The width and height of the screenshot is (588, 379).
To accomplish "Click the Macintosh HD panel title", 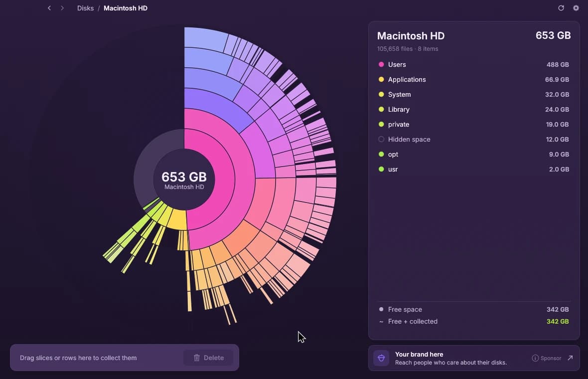I will tap(411, 36).
